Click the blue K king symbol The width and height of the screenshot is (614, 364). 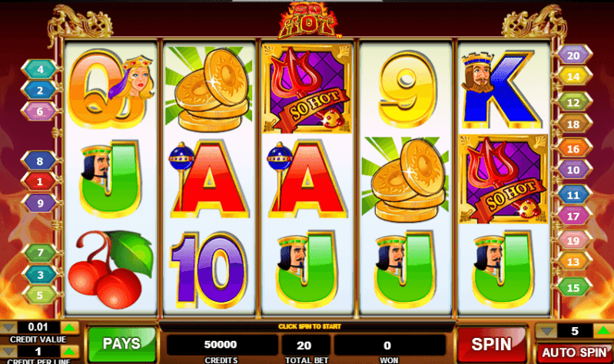[503, 90]
